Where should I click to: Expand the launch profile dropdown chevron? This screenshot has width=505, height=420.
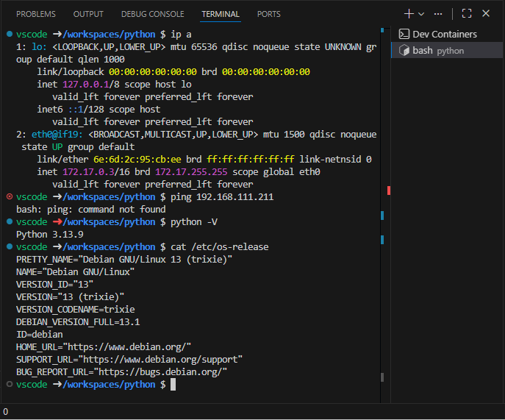pos(421,14)
